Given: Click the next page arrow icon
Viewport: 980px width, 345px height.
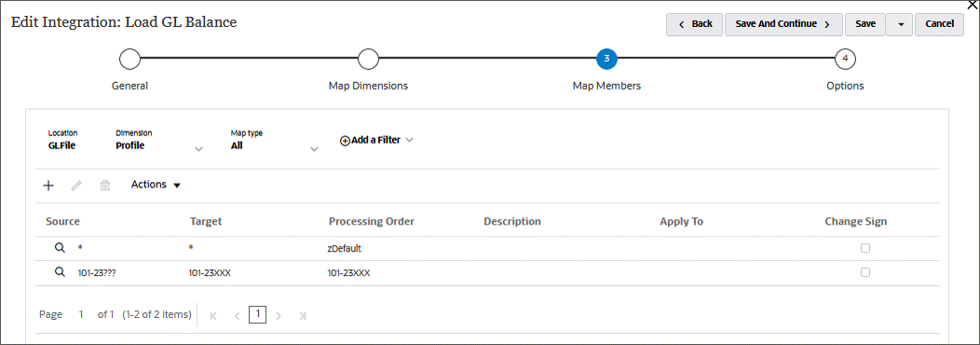Looking at the screenshot, I should coord(279,315).
